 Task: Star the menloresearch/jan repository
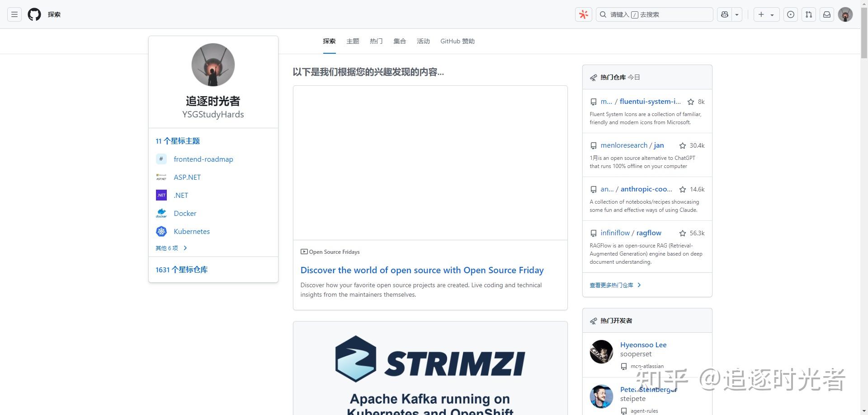pos(682,145)
